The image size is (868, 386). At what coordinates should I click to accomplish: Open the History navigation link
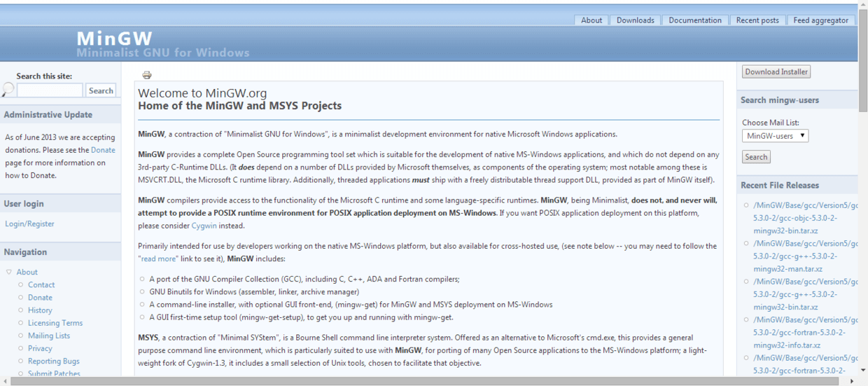click(x=40, y=310)
